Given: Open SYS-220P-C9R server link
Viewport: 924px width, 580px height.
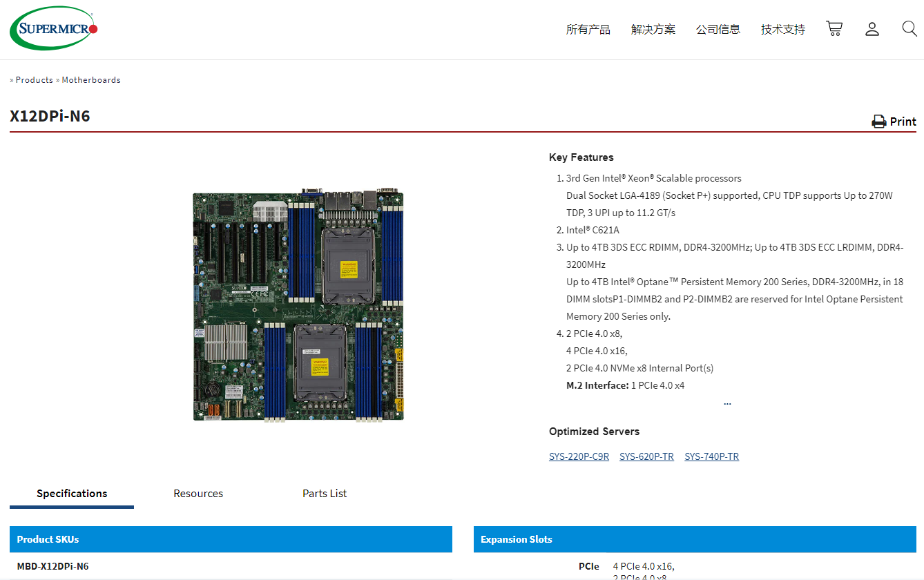Looking at the screenshot, I should [579, 456].
